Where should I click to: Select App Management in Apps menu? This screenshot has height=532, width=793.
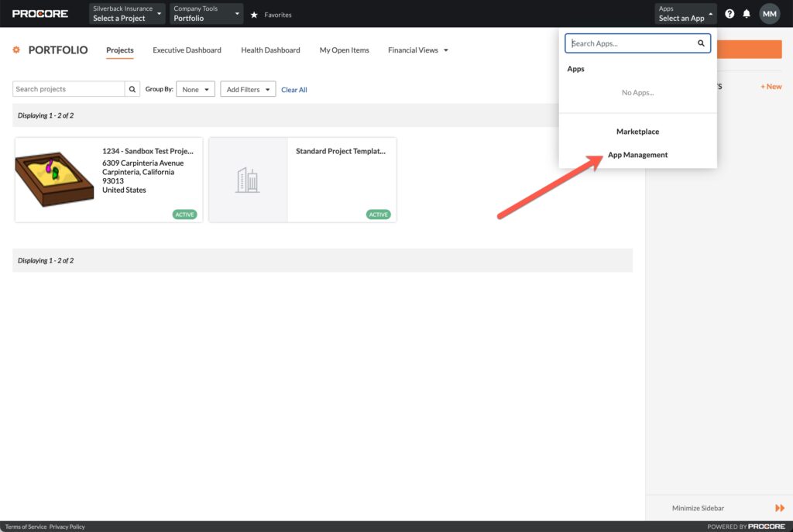[638, 155]
